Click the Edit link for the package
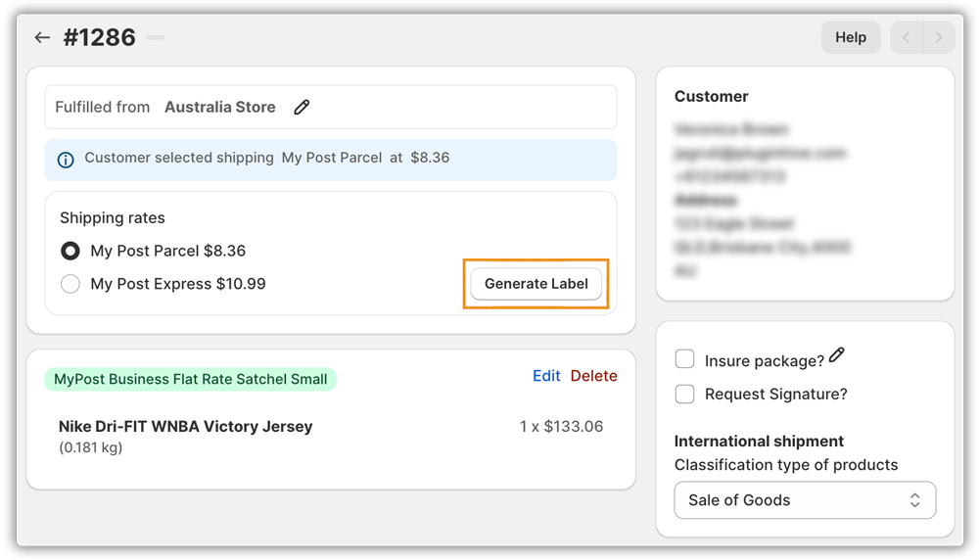 click(546, 376)
